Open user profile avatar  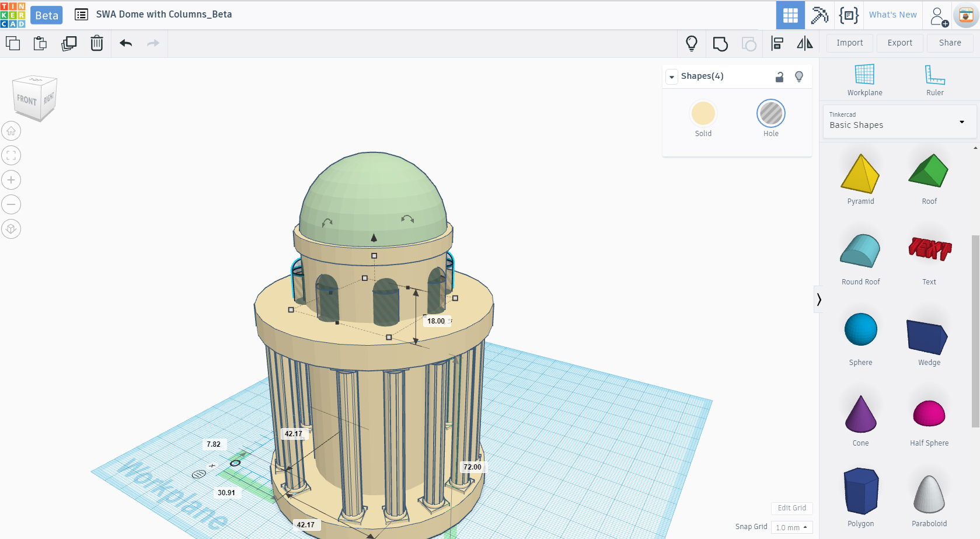[x=966, y=16]
